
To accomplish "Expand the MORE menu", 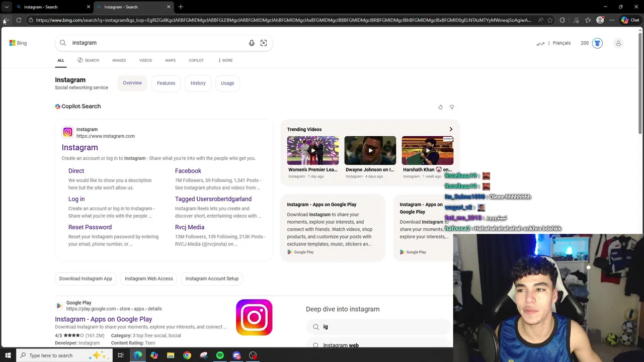I will pyautogui.click(x=225, y=60).
